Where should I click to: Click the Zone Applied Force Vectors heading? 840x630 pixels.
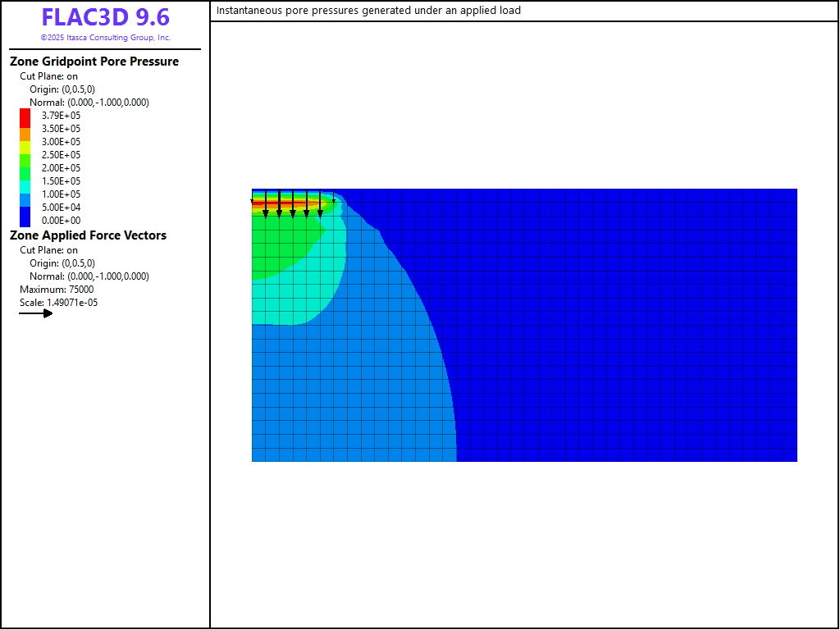(x=88, y=235)
